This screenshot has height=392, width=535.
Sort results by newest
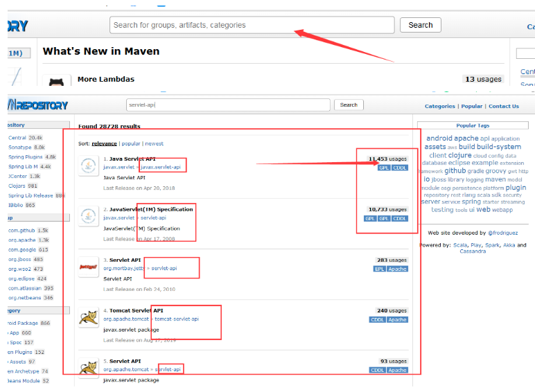click(x=155, y=144)
